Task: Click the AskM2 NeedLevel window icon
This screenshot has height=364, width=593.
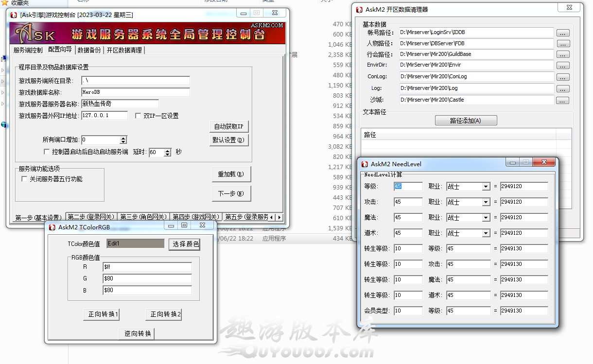Action: [x=364, y=164]
